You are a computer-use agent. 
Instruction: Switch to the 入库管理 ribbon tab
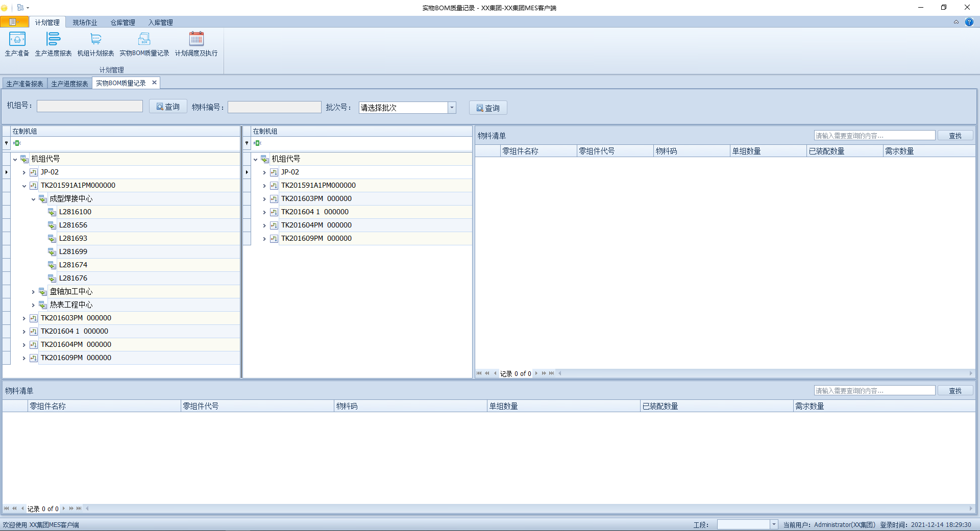point(160,22)
